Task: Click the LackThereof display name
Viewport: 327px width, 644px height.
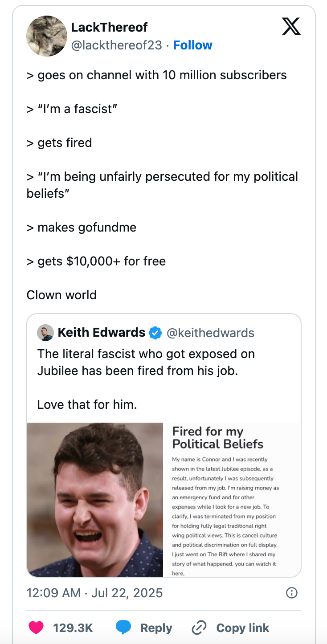Action: 109,27
